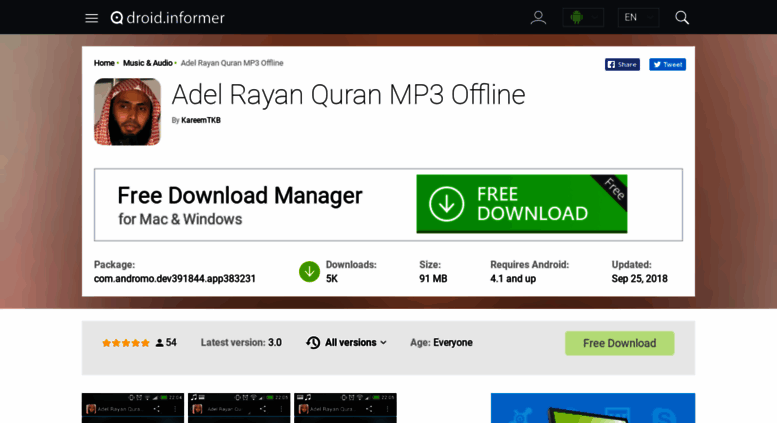Click the 54 reviewers count
Image resolution: width=777 pixels, height=423 pixels.
166,343
